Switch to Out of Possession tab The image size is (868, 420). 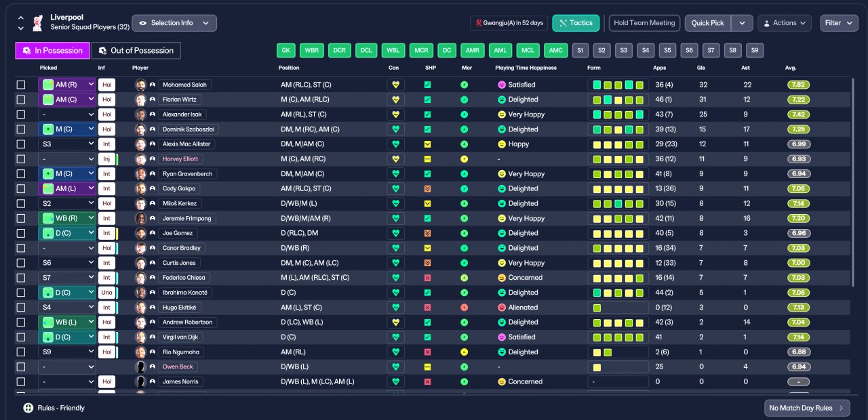point(136,50)
